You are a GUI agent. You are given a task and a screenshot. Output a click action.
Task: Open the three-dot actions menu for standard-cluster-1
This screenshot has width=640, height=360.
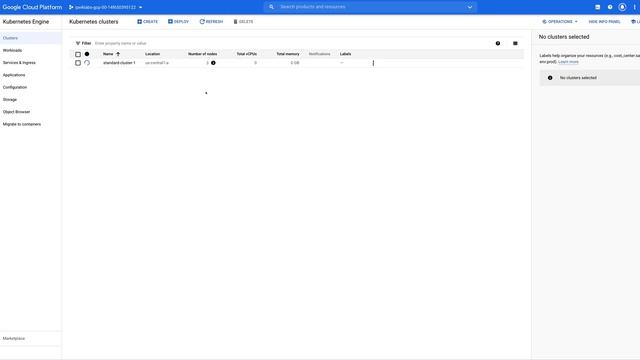373,63
